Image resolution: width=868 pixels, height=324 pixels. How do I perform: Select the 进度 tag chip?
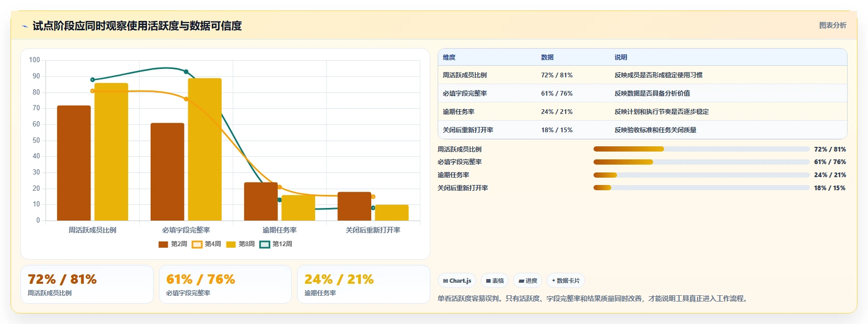[528, 281]
